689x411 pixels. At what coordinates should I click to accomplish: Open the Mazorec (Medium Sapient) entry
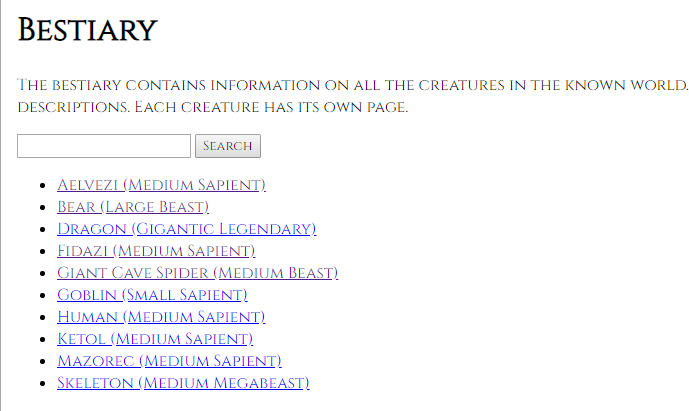click(x=169, y=360)
